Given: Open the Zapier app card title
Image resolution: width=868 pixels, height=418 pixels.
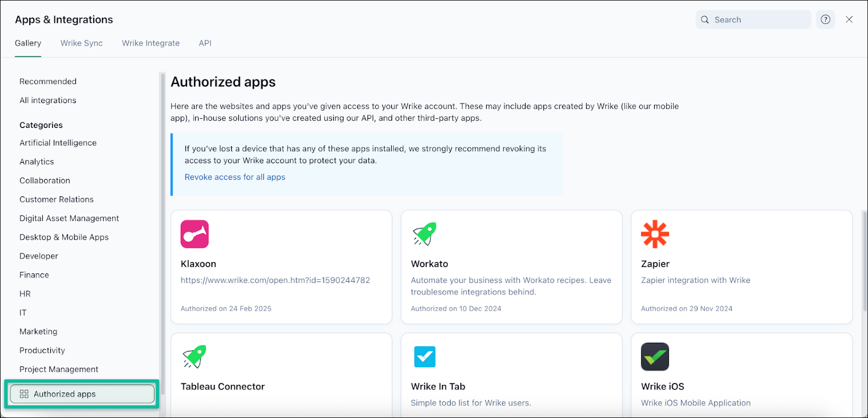Looking at the screenshot, I should [x=655, y=264].
